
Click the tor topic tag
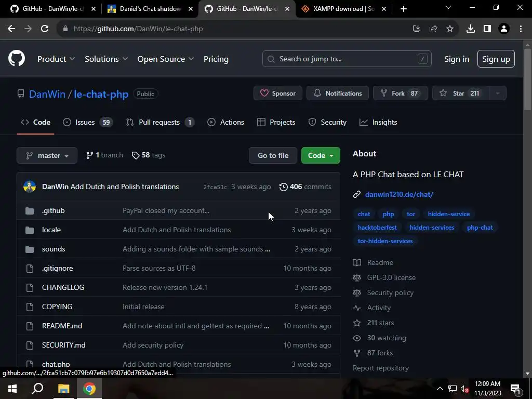click(x=411, y=214)
